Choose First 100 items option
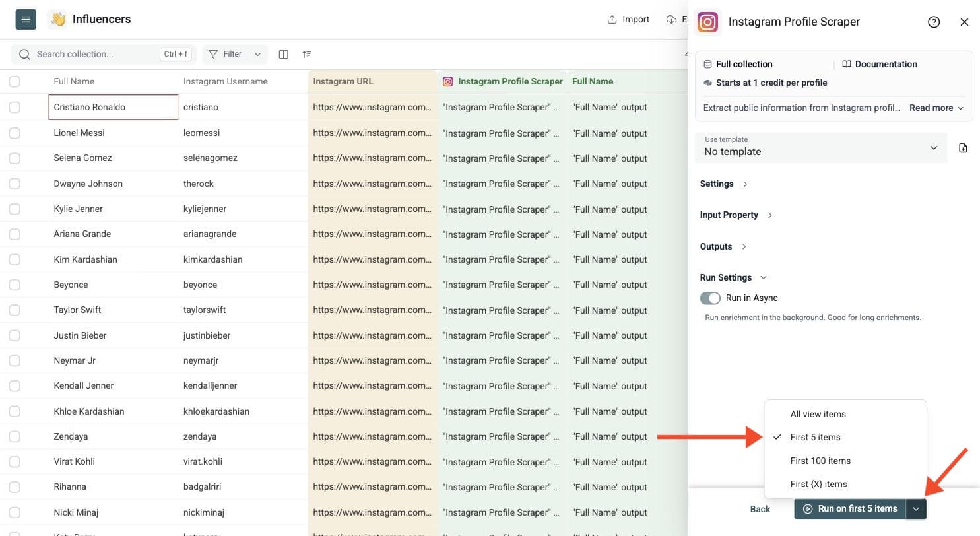This screenshot has width=980, height=536. pyautogui.click(x=845, y=461)
